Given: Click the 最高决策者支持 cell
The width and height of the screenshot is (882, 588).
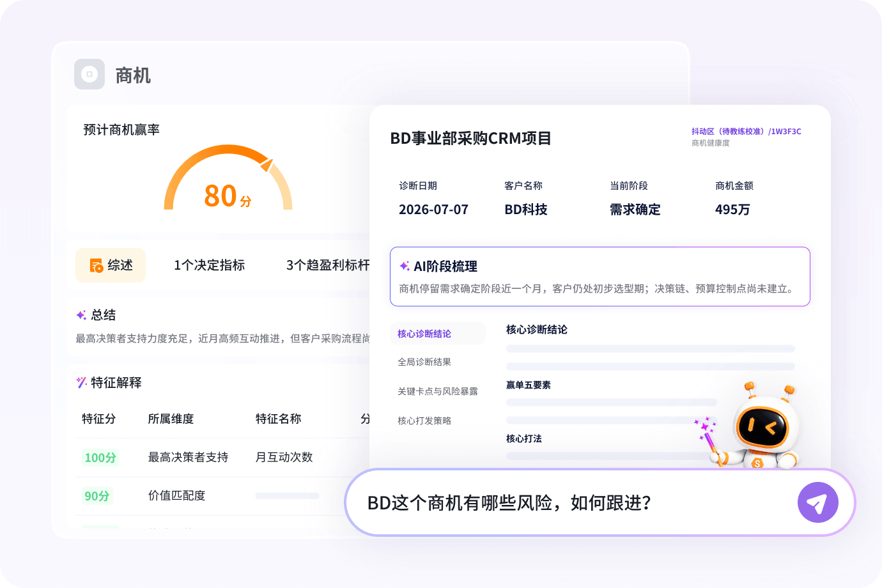Looking at the screenshot, I should click(189, 457).
